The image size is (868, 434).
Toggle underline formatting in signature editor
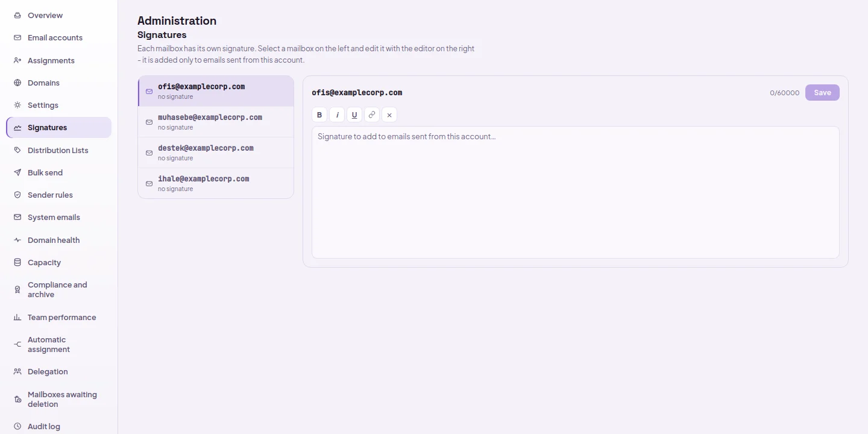pos(354,115)
